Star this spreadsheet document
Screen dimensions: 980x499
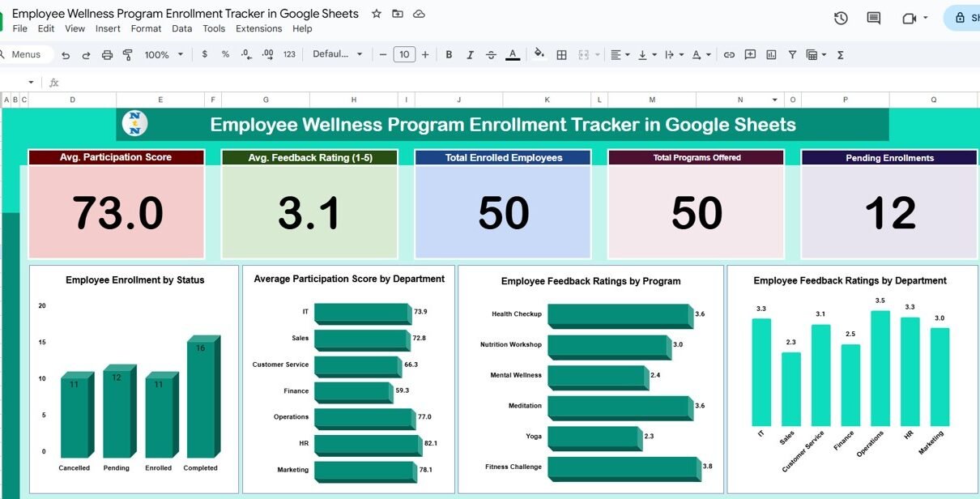[x=376, y=14]
